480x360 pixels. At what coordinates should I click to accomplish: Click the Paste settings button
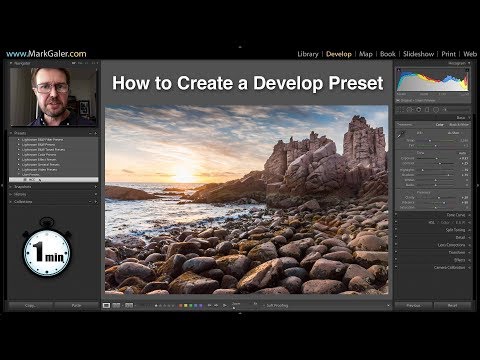(76, 305)
